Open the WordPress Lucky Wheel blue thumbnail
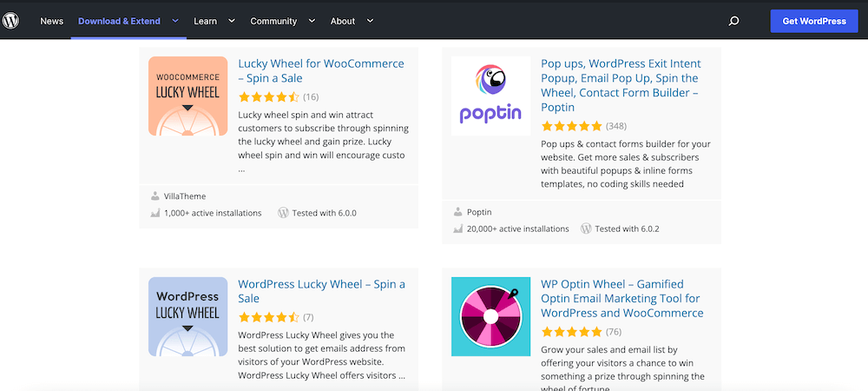The height and width of the screenshot is (391, 868). click(x=187, y=317)
